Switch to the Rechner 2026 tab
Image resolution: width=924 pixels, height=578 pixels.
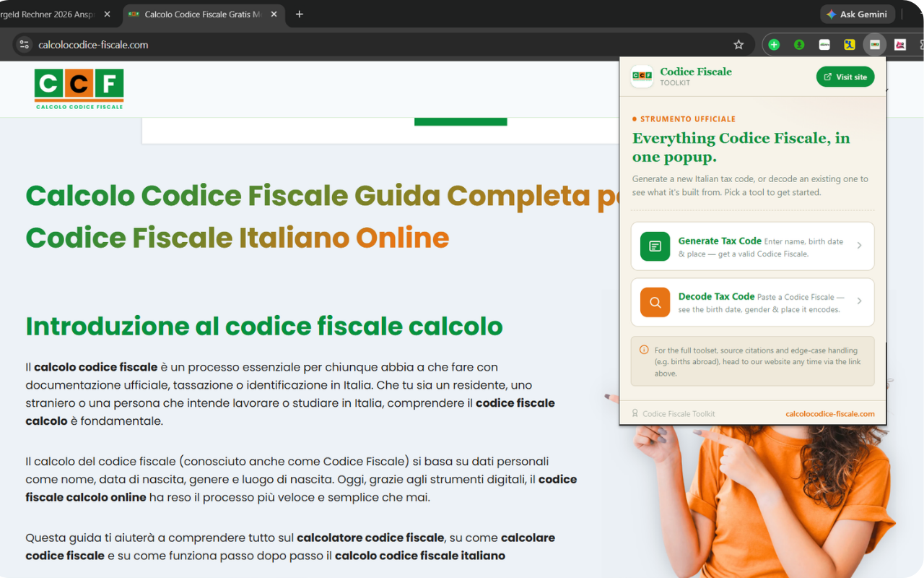pos(48,14)
